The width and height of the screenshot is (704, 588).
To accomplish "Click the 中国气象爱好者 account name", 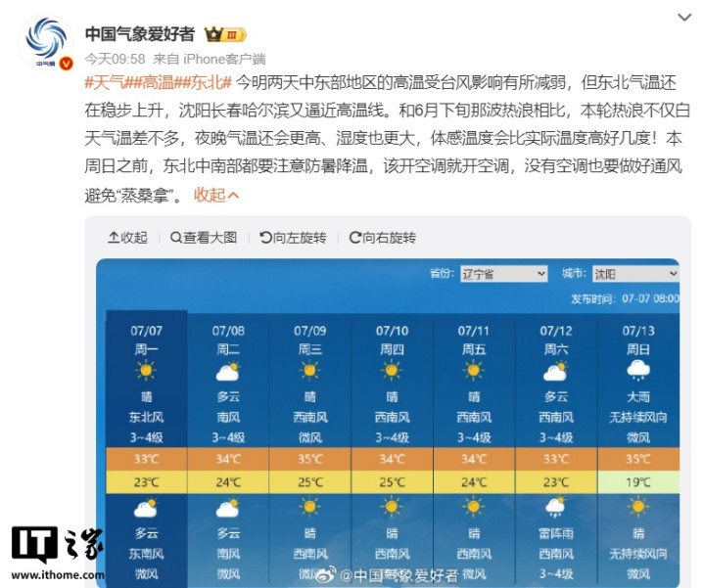I will tap(140, 34).
